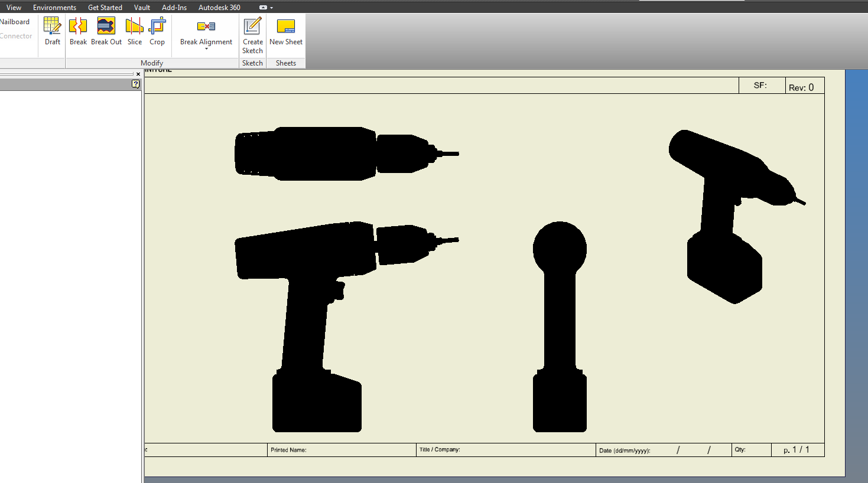The width and height of the screenshot is (868, 483).
Task: Open Help via the question mark icon
Action: [136, 84]
